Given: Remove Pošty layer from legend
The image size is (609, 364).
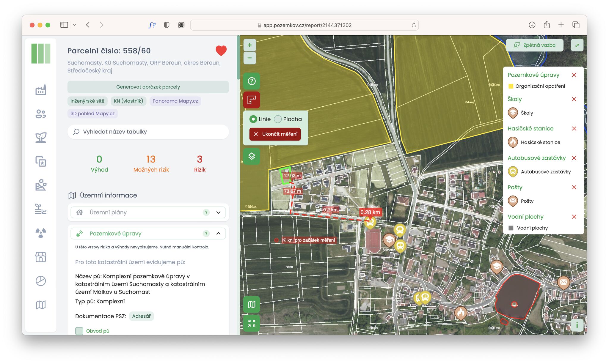Looking at the screenshot, I should click(x=574, y=187).
